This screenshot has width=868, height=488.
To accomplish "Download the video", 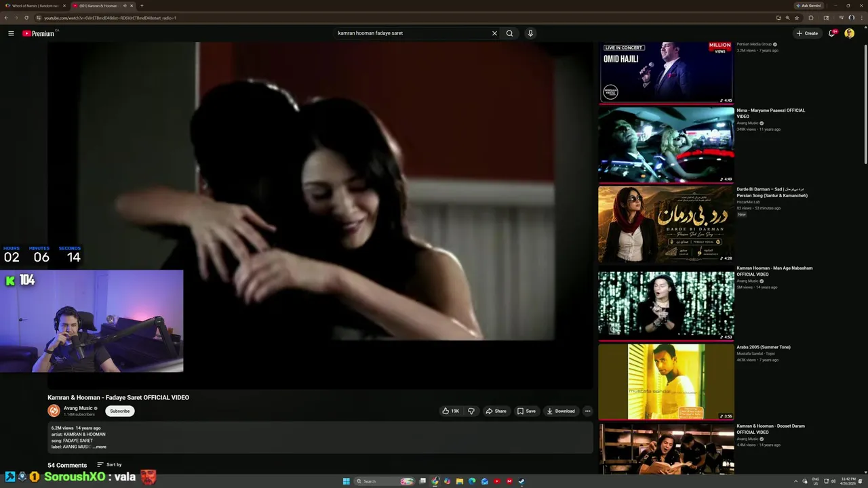I will [x=560, y=411].
